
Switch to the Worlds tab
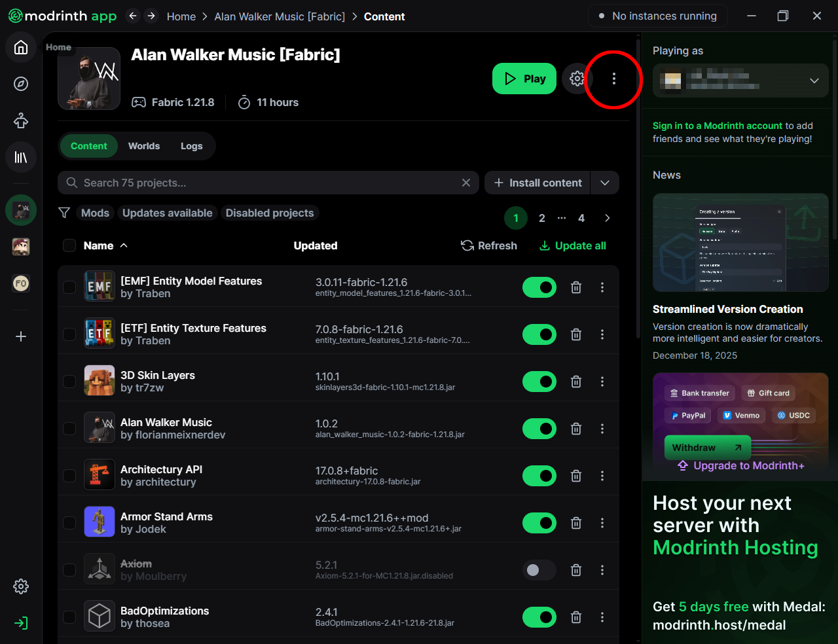point(144,146)
